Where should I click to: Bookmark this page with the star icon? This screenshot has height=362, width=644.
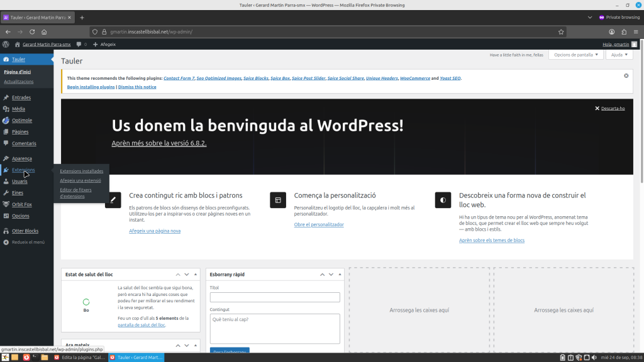(x=560, y=31)
